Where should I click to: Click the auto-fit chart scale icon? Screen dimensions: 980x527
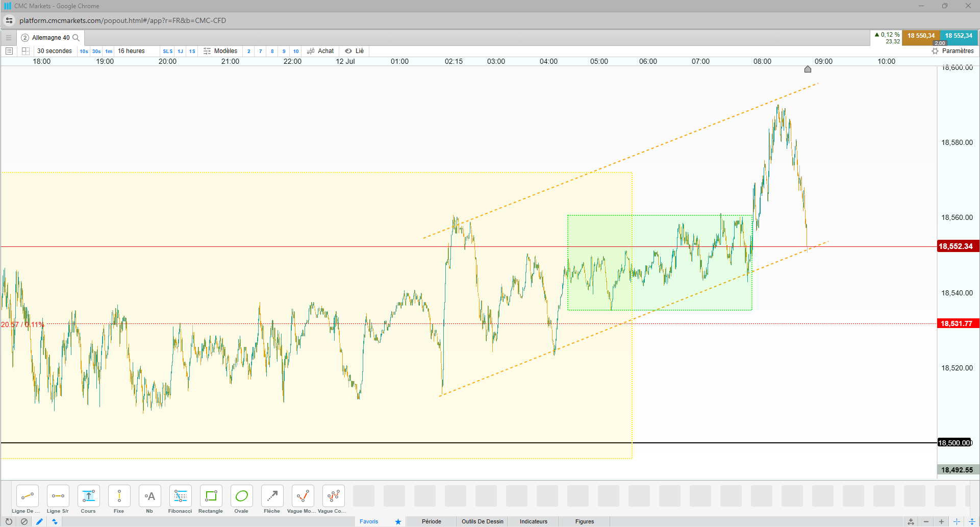tap(911, 521)
